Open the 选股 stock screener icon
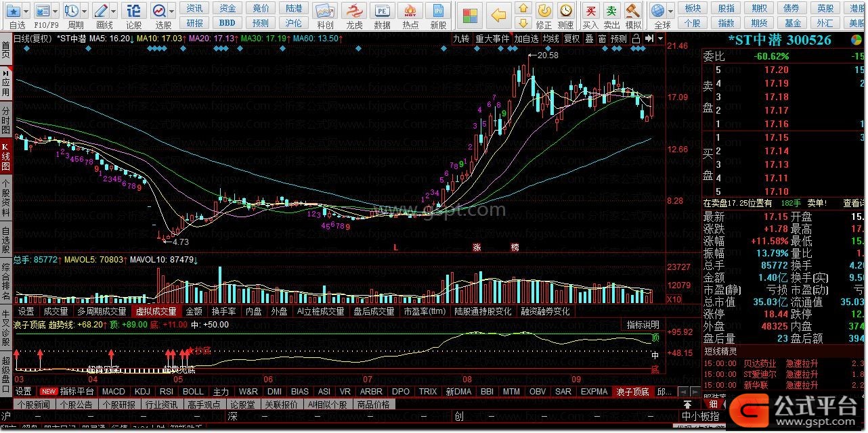The width and height of the screenshot is (868, 433). tap(159, 12)
